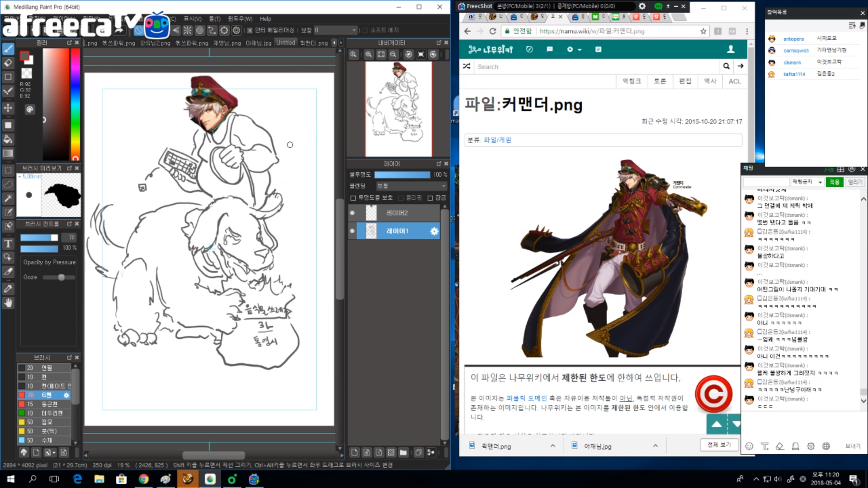
Task: Open 커맨더.png download item chevron
Action: 553,446
